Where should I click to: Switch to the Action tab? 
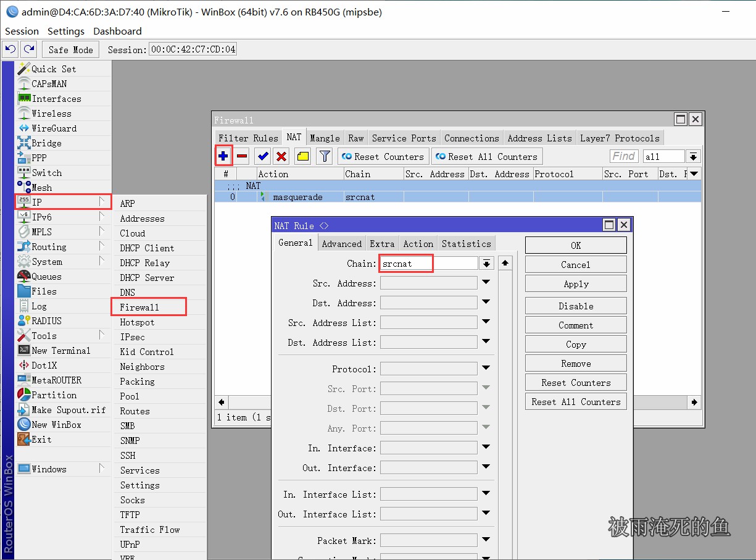[418, 244]
